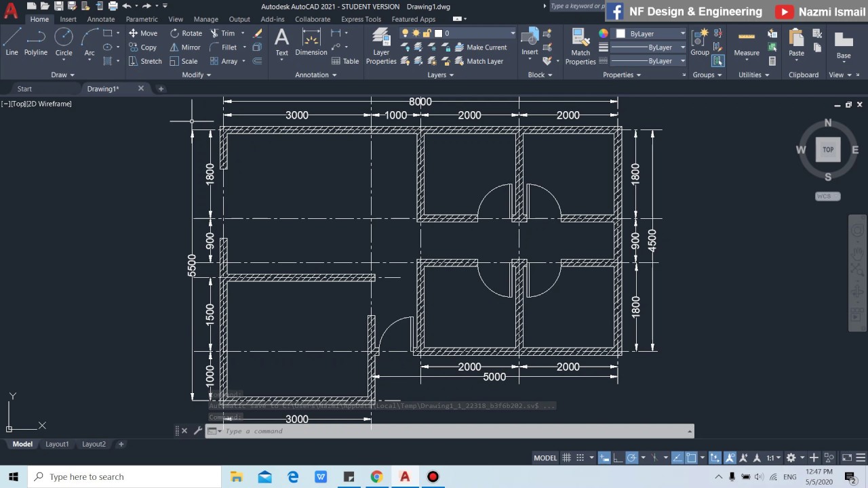Viewport: 868px width, 488px height.
Task: Open the annotation scale 1:1 dropdown
Action: pos(773,457)
